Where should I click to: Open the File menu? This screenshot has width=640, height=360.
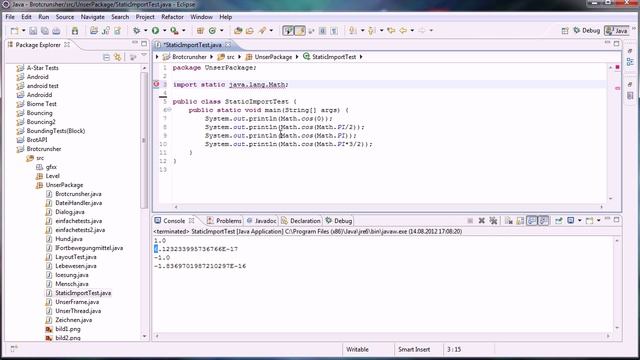[10, 17]
